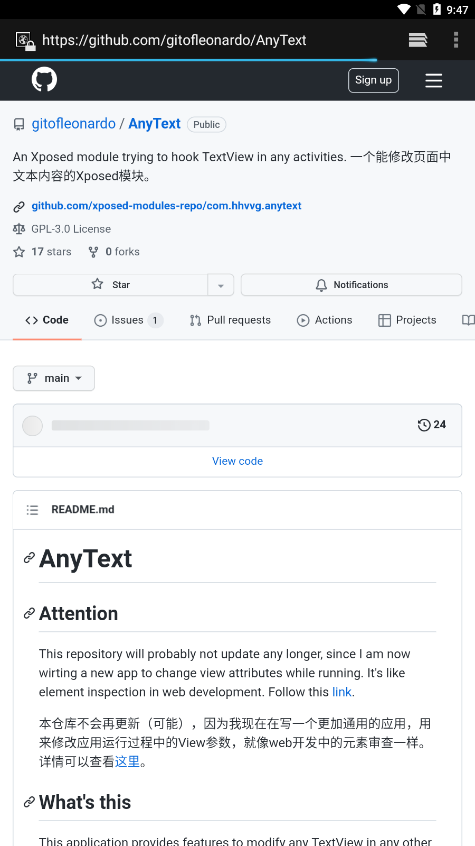Switch to the Issues tab

(x=128, y=320)
